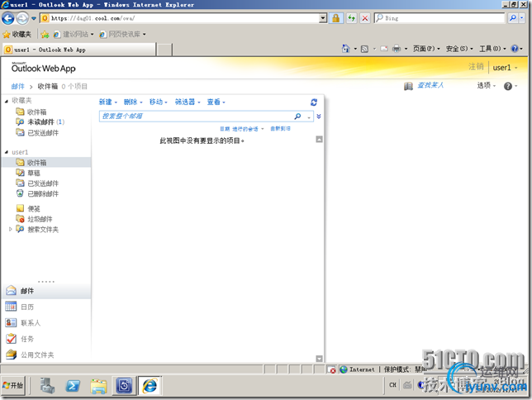Click the Start button
532x400 pixels.
tap(13, 385)
